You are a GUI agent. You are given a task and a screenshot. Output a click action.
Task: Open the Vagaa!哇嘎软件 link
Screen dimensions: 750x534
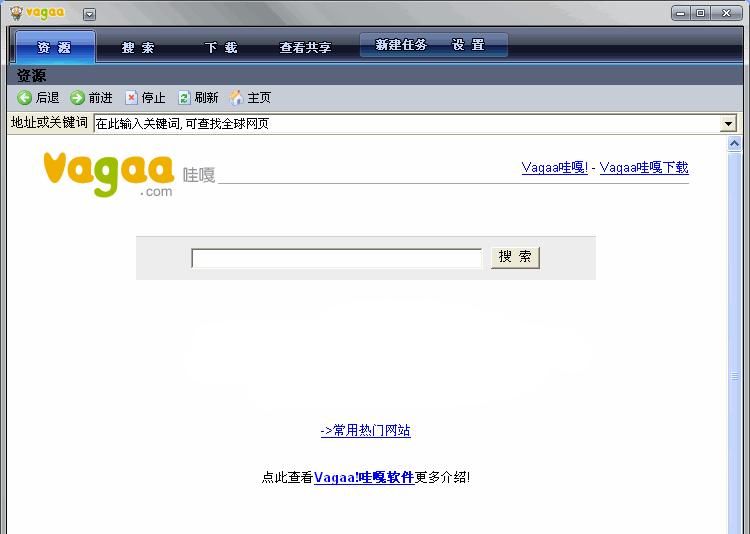click(x=364, y=477)
